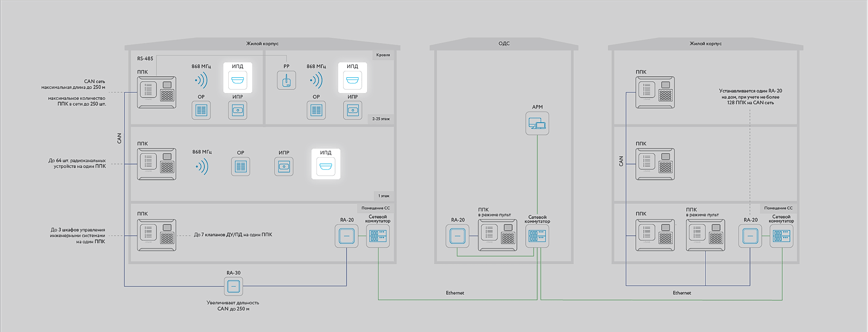Select the Сетевой коммутатор icon in the ОДС building
868x332 pixels.
(x=537, y=236)
